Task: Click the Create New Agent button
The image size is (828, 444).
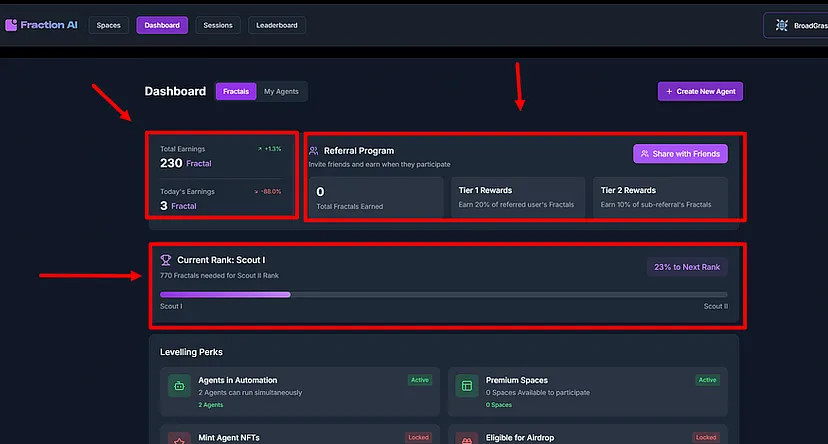Action: tap(700, 91)
